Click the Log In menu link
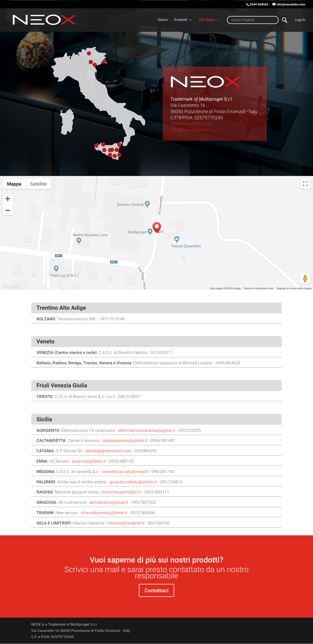 click(300, 20)
